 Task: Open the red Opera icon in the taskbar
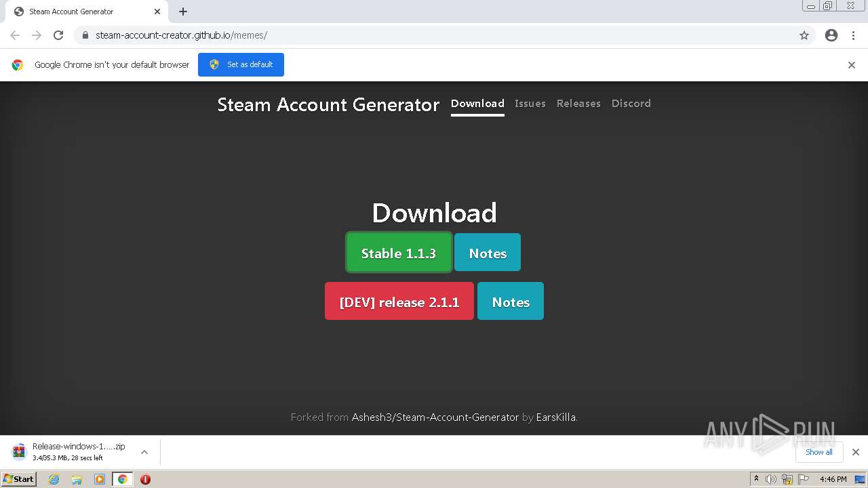click(145, 479)
